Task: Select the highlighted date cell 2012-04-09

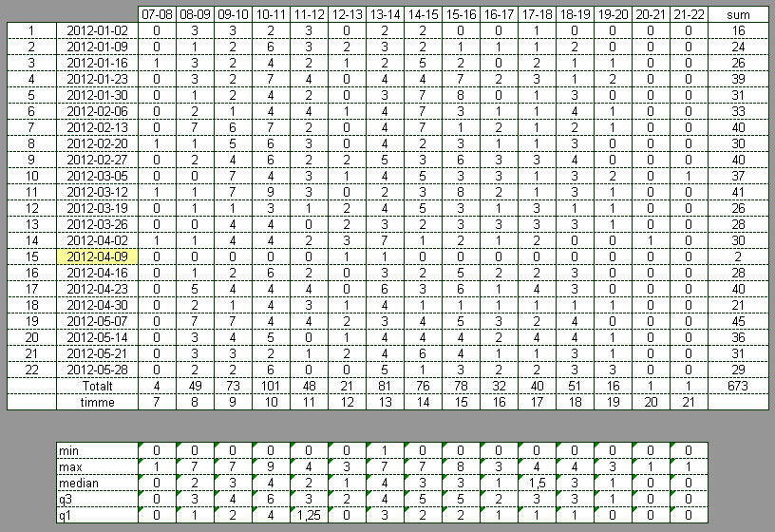Action: (x=98, y=256)
